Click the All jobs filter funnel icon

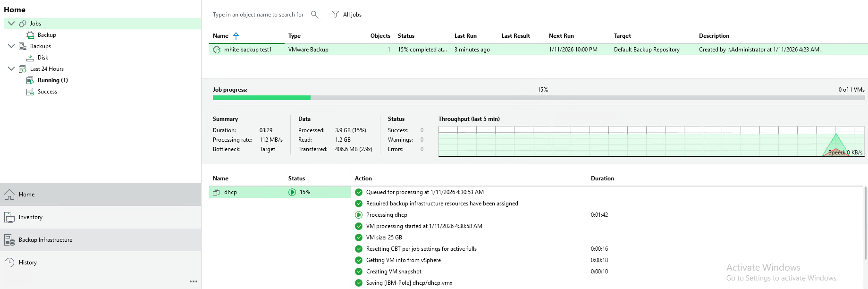coord(335,15)
